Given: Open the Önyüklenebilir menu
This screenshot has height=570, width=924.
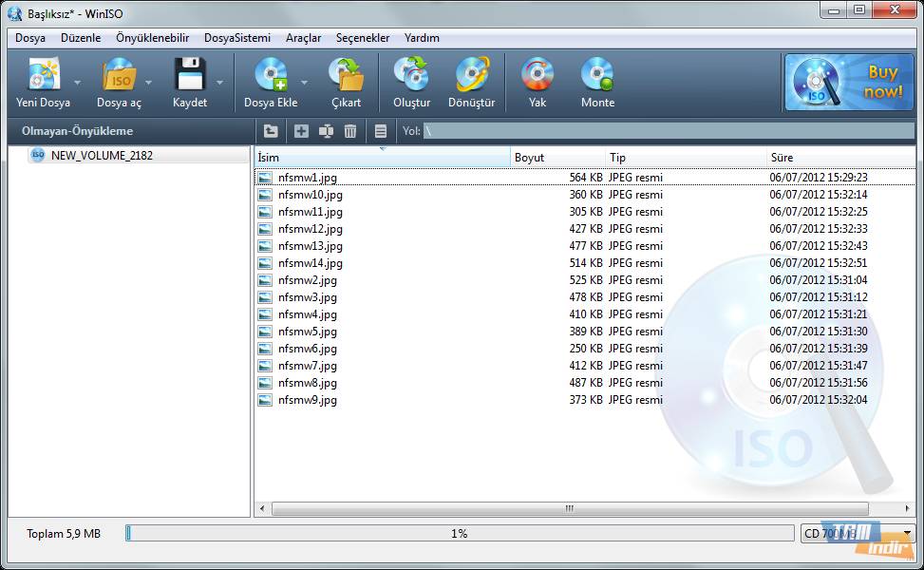Looking at the screenshot, I should click(152, 38).
